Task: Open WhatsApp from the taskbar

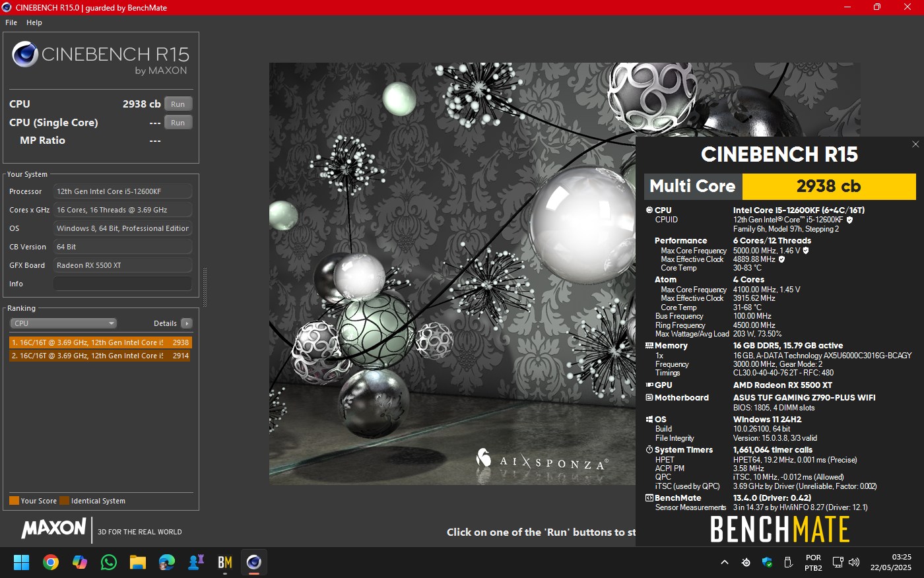Action: [109, 562]
